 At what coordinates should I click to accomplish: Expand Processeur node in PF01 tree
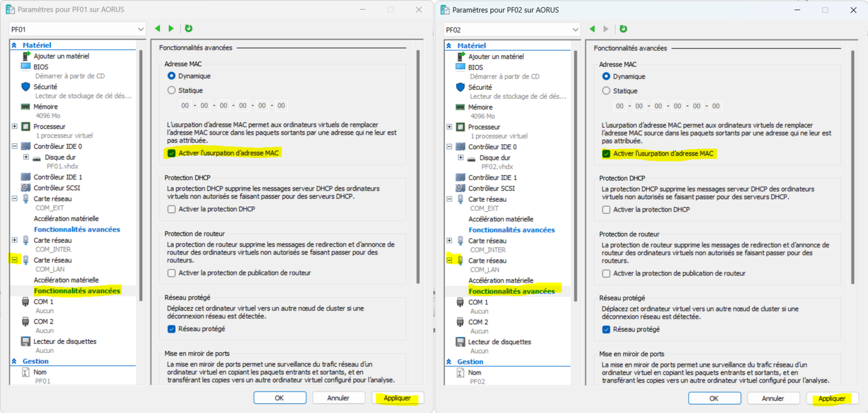pyautogui.click(x=15, y=126)
